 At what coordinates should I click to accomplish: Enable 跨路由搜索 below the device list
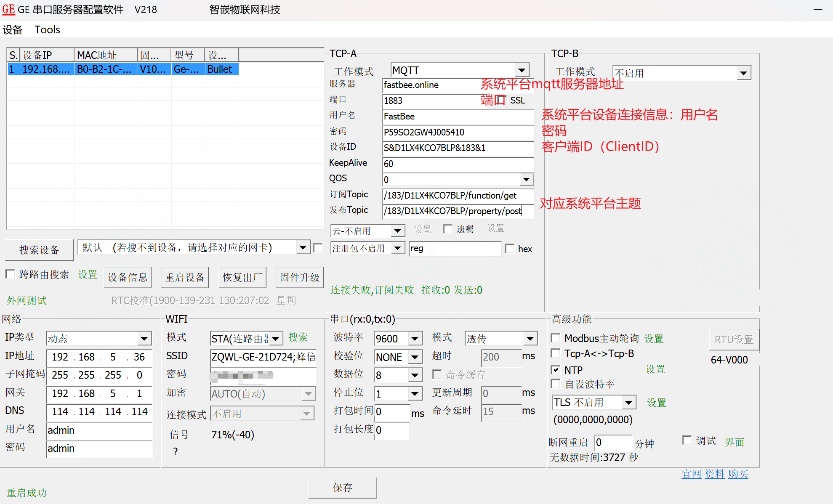[10, 274]
